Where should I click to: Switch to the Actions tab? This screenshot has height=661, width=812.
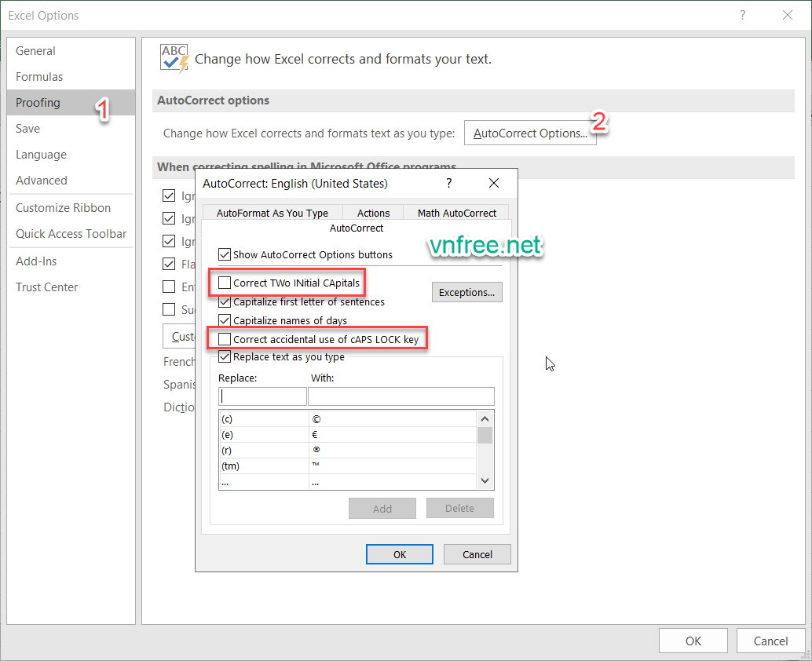(373, 213)
